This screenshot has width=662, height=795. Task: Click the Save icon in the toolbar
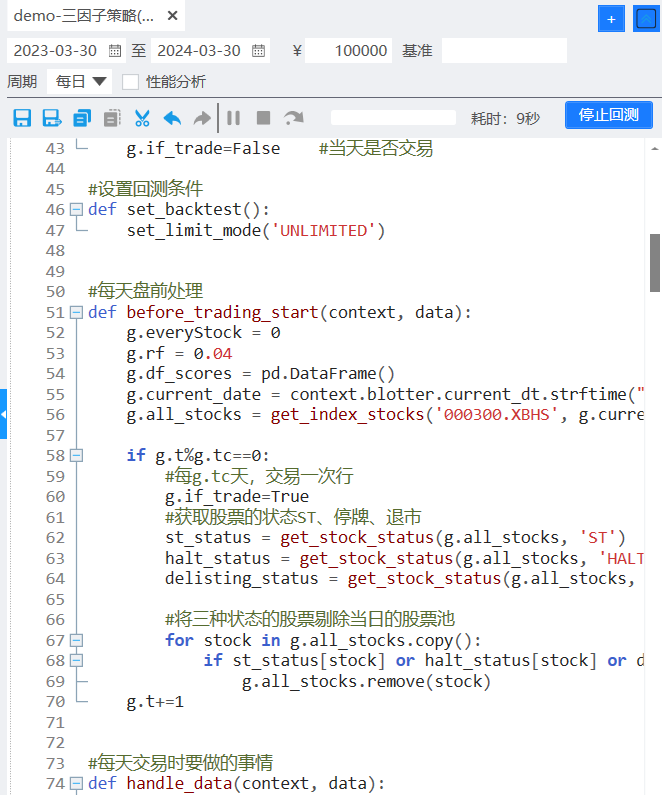(x=21, y=118)
